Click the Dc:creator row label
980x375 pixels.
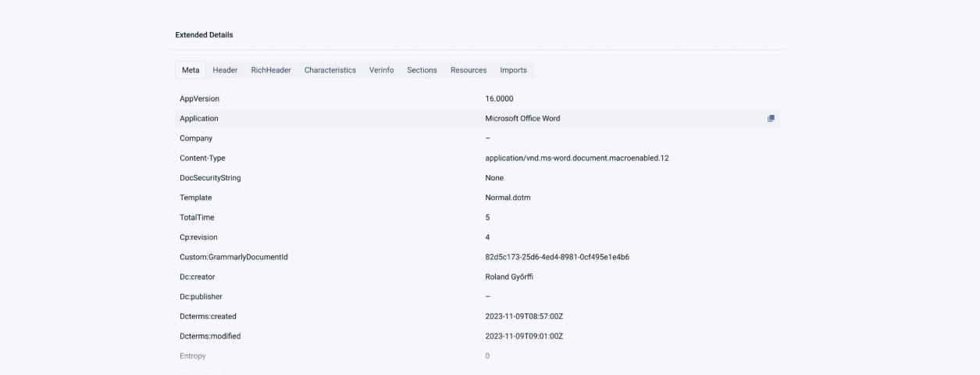coord(198,277)
